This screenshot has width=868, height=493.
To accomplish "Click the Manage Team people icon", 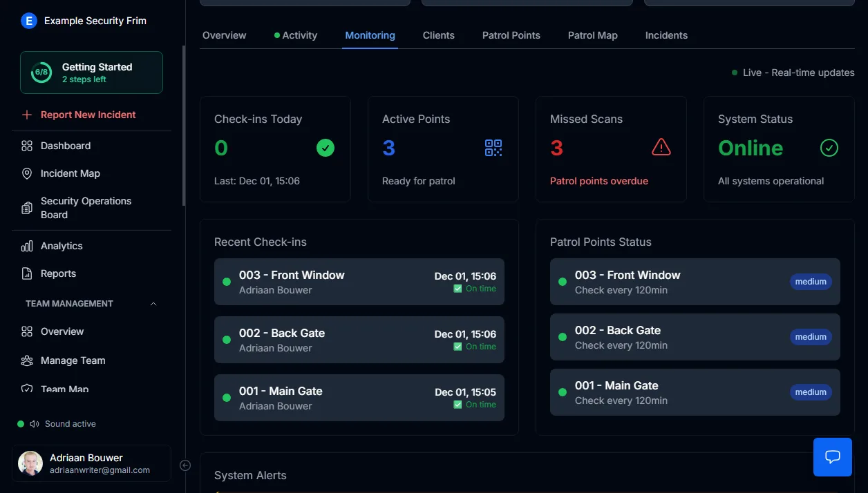I will tap(27, 360).
